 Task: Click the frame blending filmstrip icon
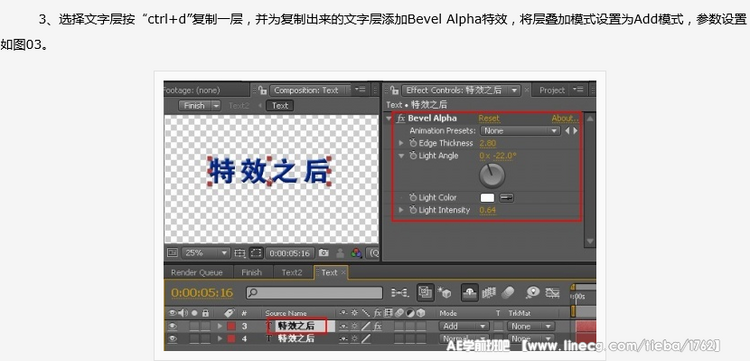coord(489,293)
